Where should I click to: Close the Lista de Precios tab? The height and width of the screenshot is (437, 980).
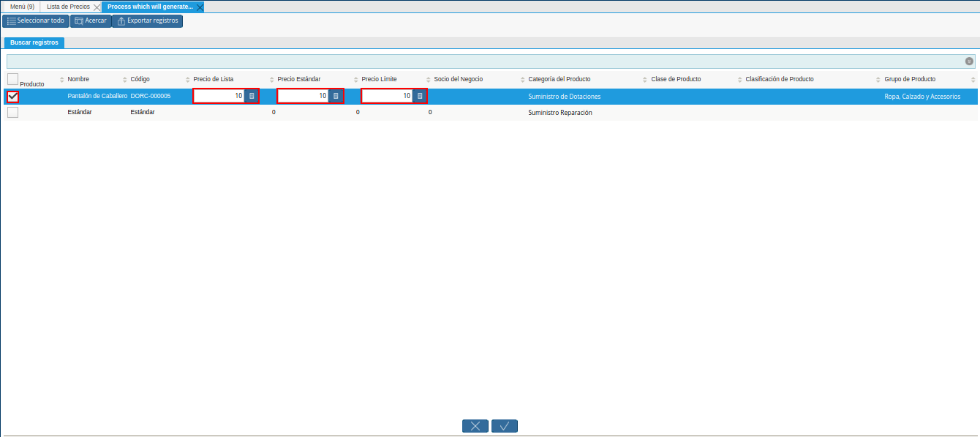pos(97,7)
